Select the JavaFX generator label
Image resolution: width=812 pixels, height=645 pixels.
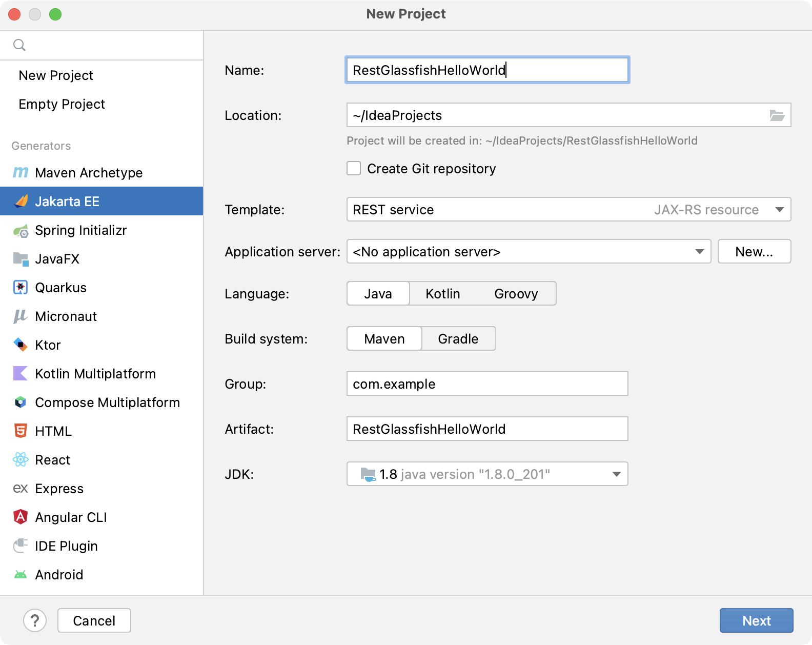pyautogui.click(x=57, y=259)
